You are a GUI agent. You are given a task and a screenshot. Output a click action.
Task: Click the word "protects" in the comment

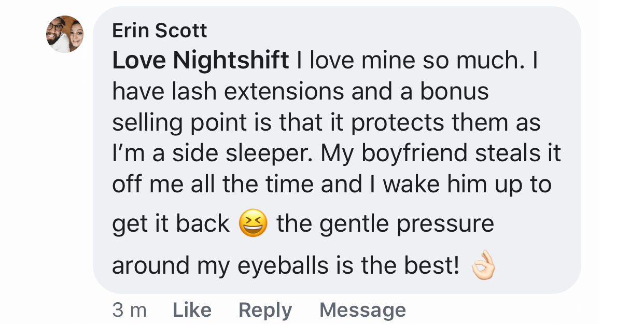click(x=397, y=123)
